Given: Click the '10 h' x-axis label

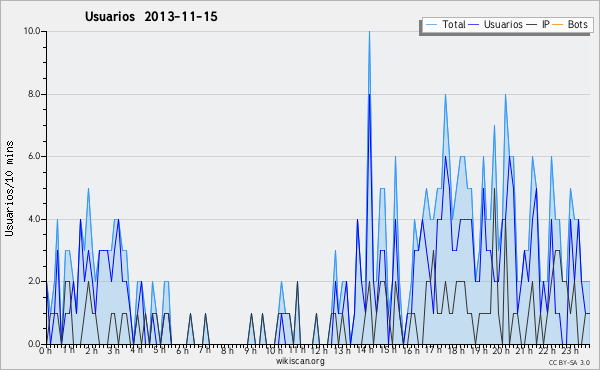Looking at the screenshot, I should (274, 351).
